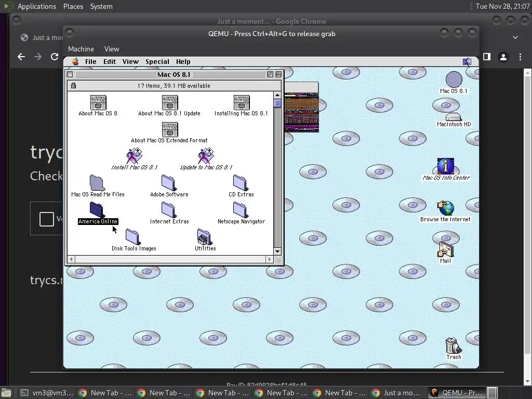Image resolution: width=532 pixels, height=399 pixels.
Task: Click the Mac OS 8.1 window zoom box
Action: 270,75
